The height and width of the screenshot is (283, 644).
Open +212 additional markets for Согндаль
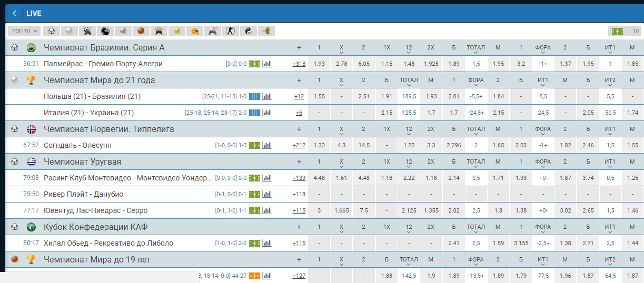point(299,145)
